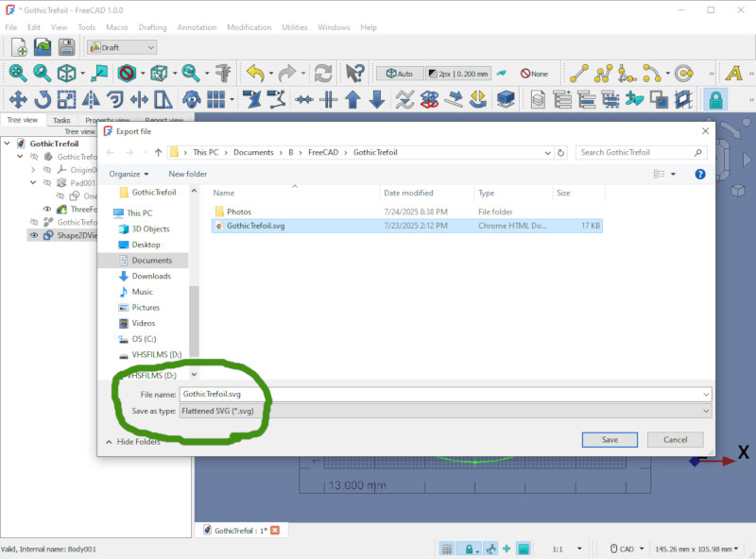Select the Draft Mirror tool
This screenshot has width=756, height=559.
coord(91,100)
